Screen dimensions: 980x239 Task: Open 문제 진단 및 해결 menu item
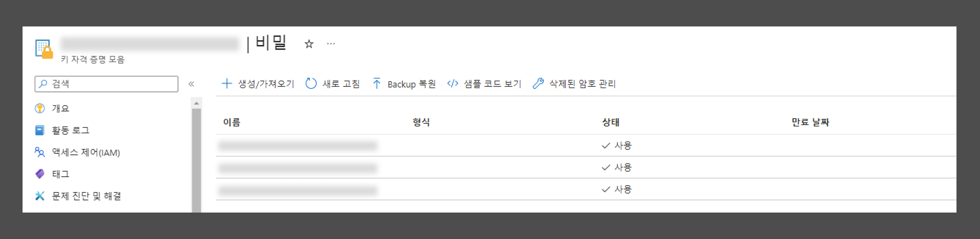(86, 196)
